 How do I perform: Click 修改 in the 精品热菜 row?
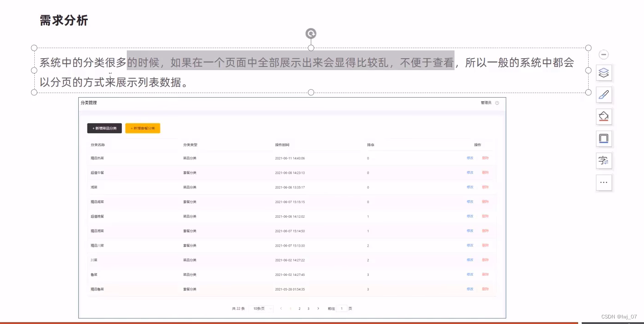click(470, 158)
